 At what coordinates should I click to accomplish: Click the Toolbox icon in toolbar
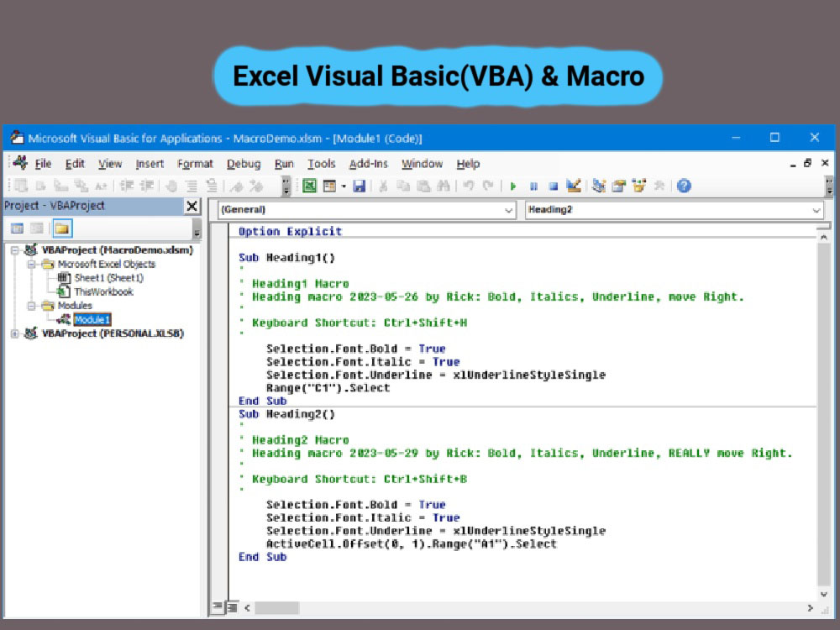pyautogui.click(x=659, y=186)
